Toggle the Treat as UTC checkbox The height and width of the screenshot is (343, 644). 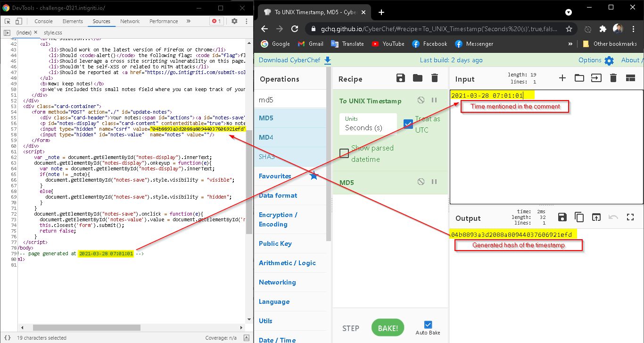(x=409, y=124)
